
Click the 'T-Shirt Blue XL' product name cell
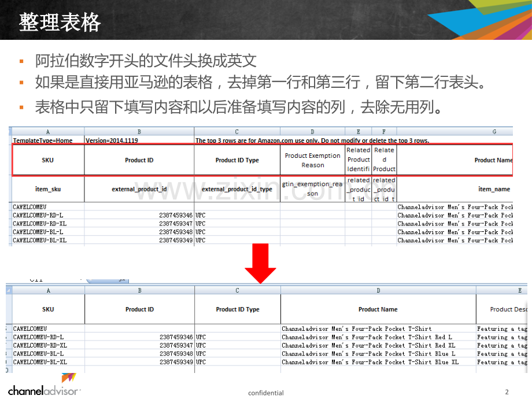pyautogui.click(x=378, y=362)
